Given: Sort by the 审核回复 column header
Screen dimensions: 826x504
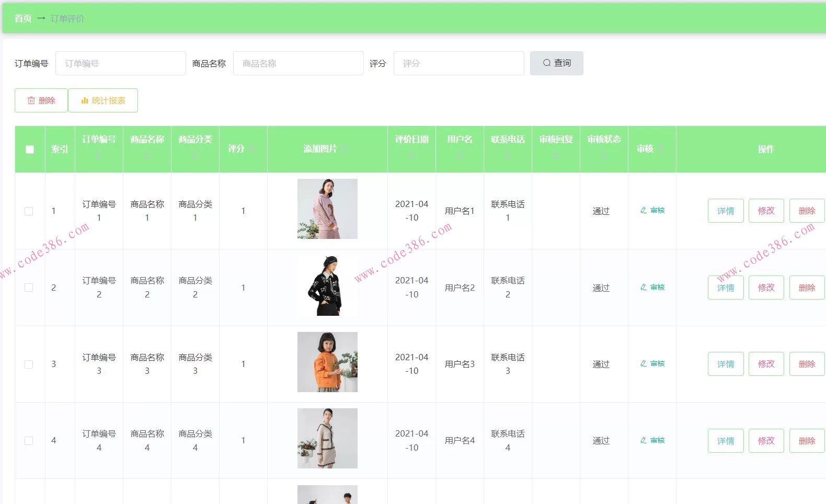Looking at the screenshot, I should (x=556, y=148).
